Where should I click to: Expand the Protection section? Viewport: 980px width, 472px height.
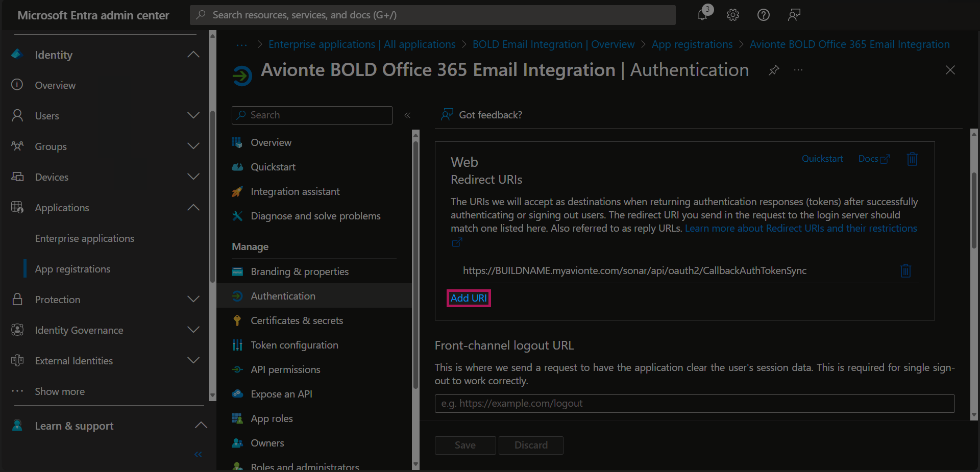coord(193,300)
